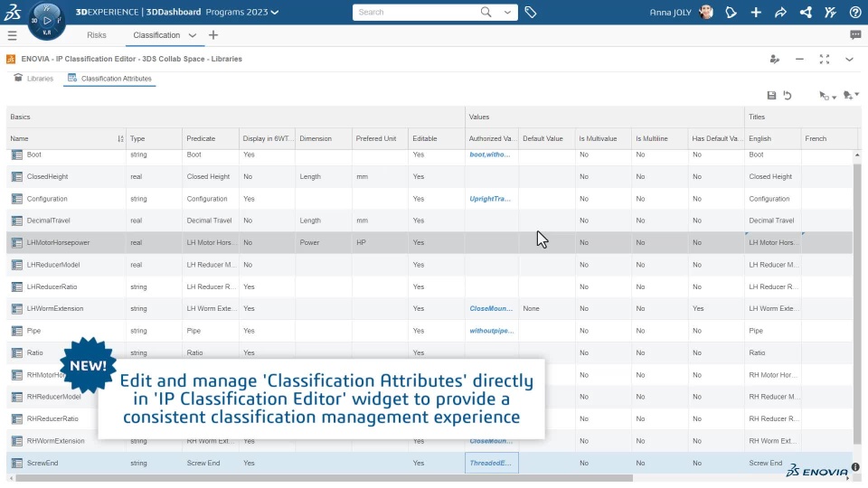Open the chat message icon
The image size is (868, 488).
(855, 35)
